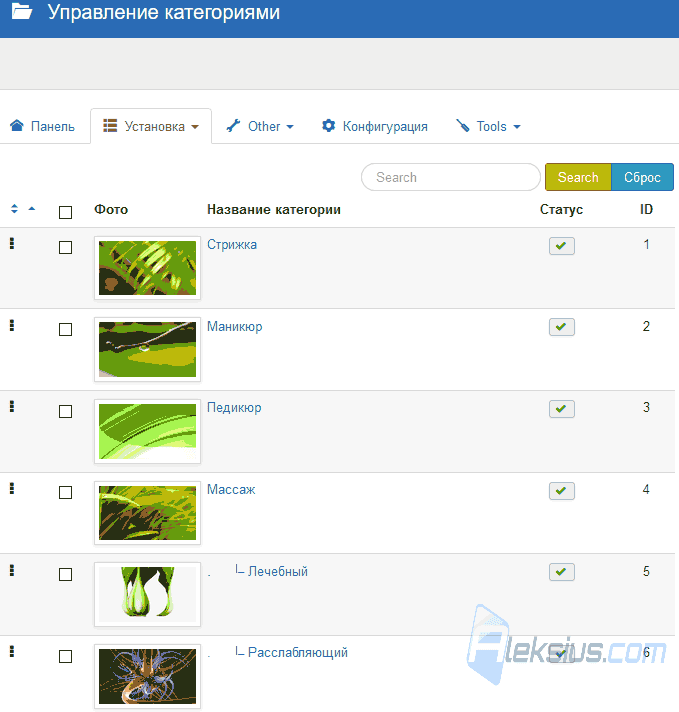Open the Панель tab
This screenshot has width=679, height=712.
click(43, 126)
